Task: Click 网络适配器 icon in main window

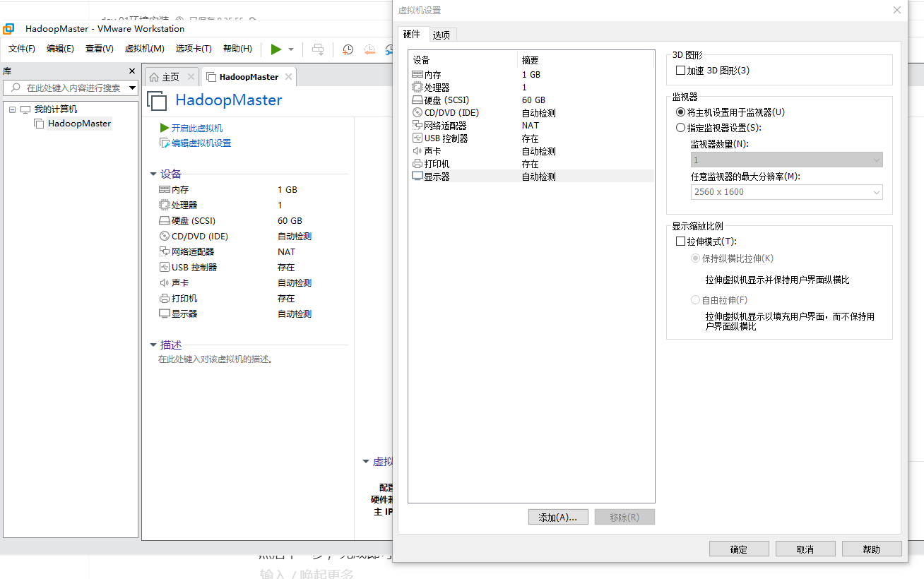Action: point(165,252)
